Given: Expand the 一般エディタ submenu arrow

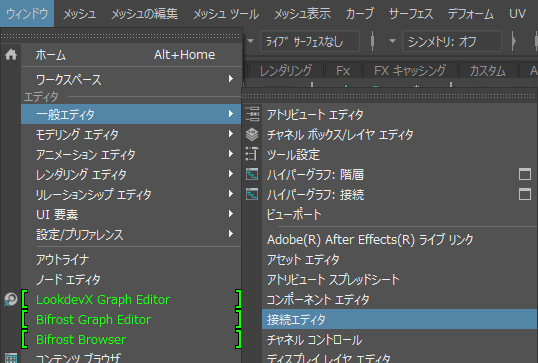Looking at the screenshot, I should click(x=231, y=114).
